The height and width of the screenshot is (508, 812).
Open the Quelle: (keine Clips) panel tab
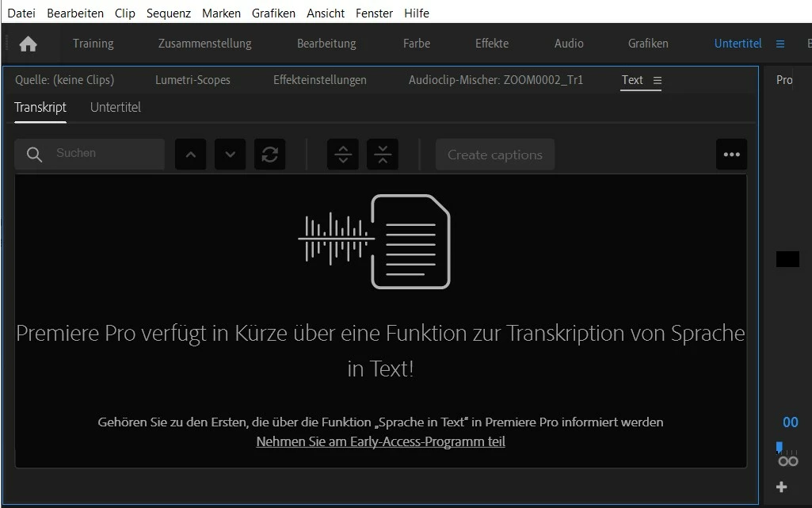click(x=64, y=80)
